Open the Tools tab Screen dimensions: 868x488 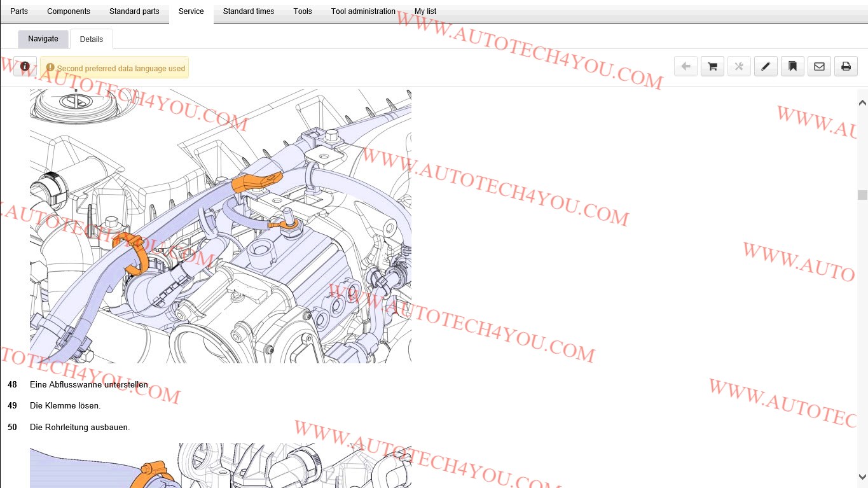click(x=303, y=11)
